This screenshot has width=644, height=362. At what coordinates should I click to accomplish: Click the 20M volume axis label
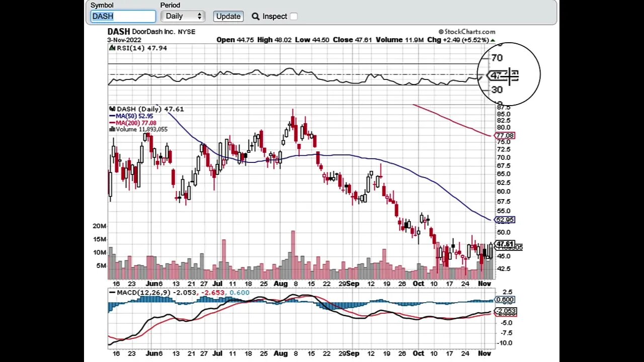point(99,226)
